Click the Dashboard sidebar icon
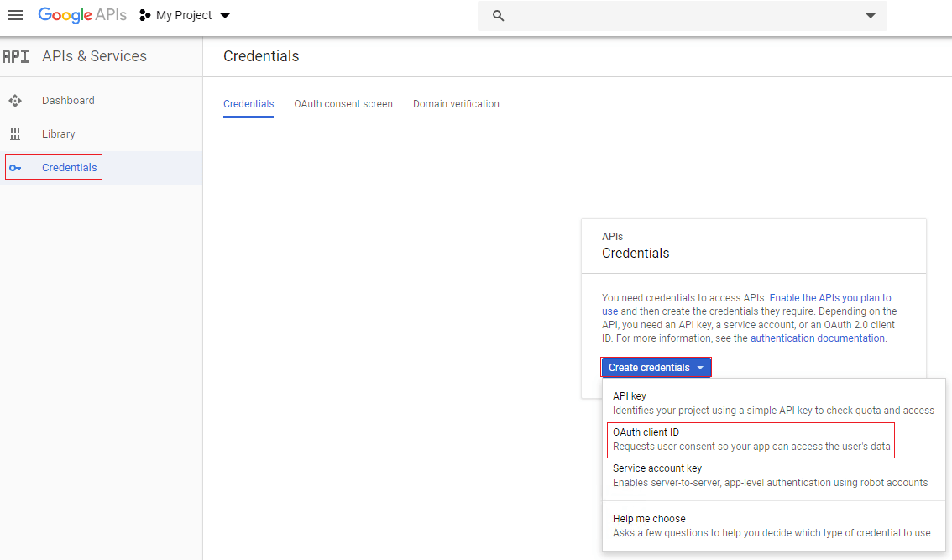This screenshot has height=560, width=952. coord(15,101)
